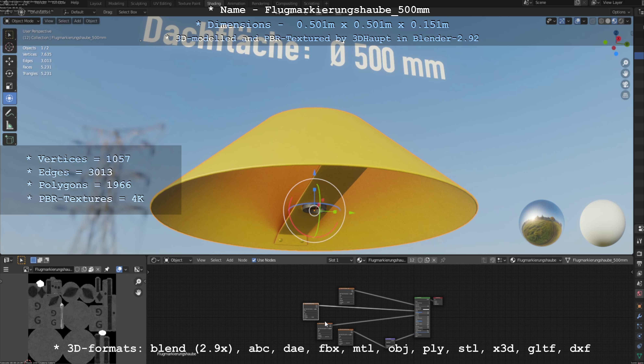Open the image editor hamburger menu
The image size is (644, 364).
(x=6, y=269)
